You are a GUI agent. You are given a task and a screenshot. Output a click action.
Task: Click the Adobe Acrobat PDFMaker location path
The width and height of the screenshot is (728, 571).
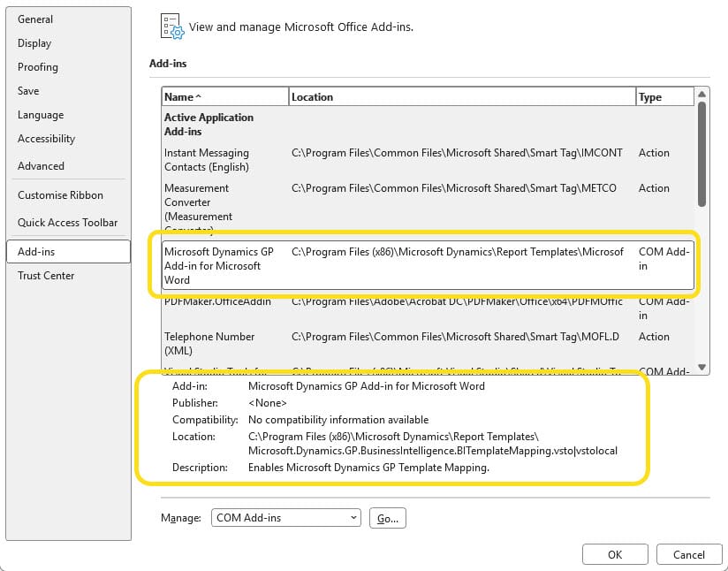(458, 301)
